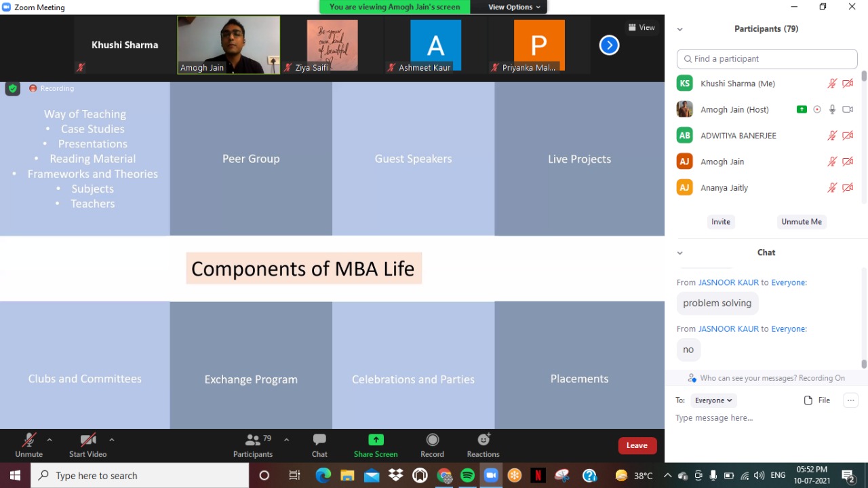
Task: Open the View layout menu
Action: click(642, 28)
